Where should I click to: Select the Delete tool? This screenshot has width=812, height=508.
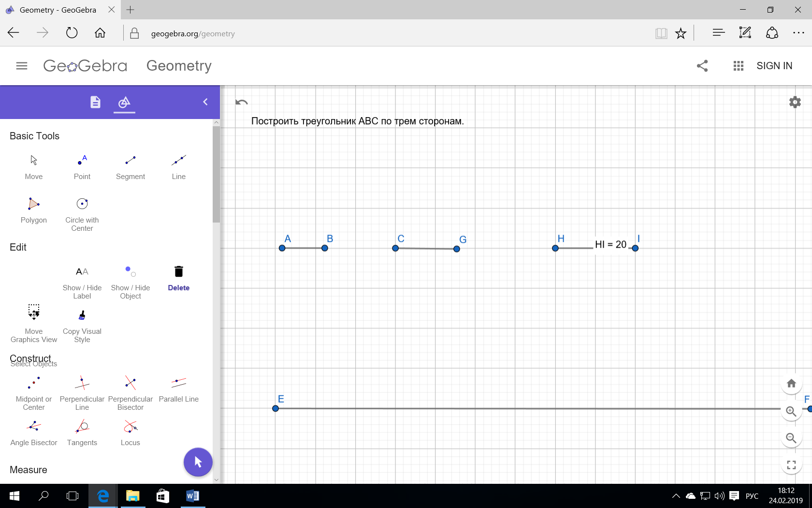179,278
